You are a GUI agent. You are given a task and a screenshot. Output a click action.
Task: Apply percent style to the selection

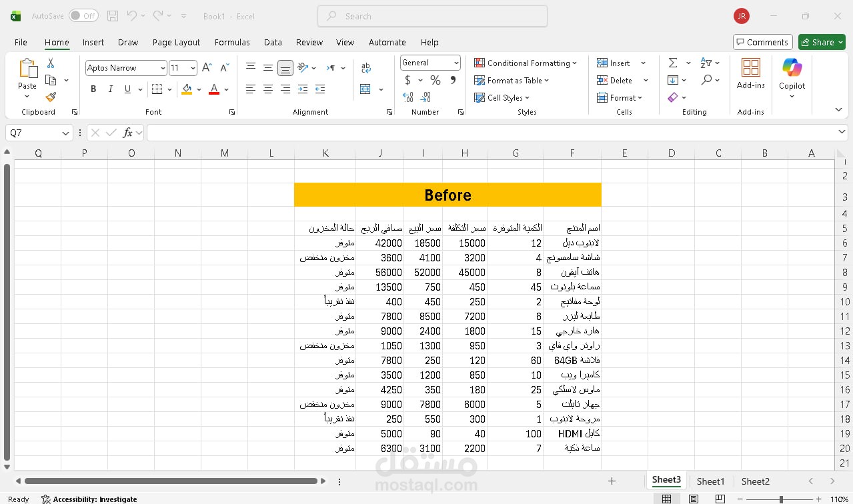(435, 80)
